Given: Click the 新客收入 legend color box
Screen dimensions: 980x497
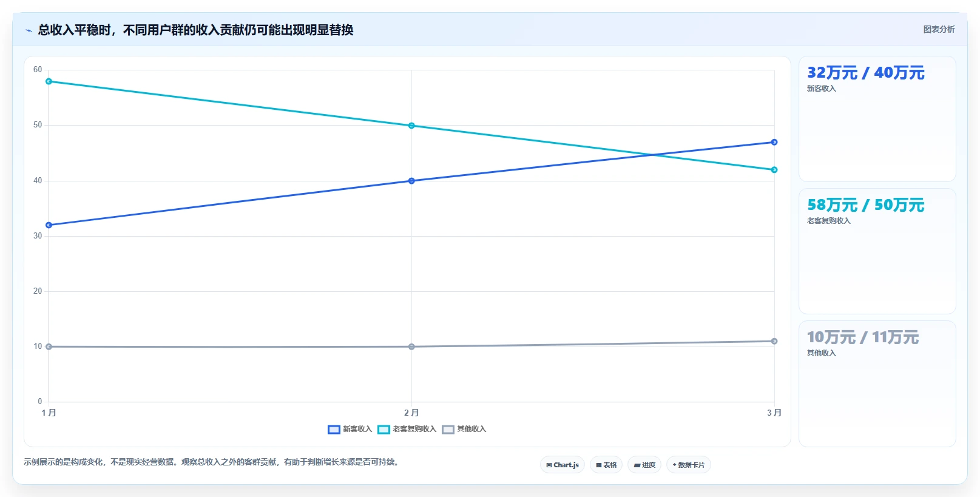Looking at the screenshot, I should click(x=334, y=430).
